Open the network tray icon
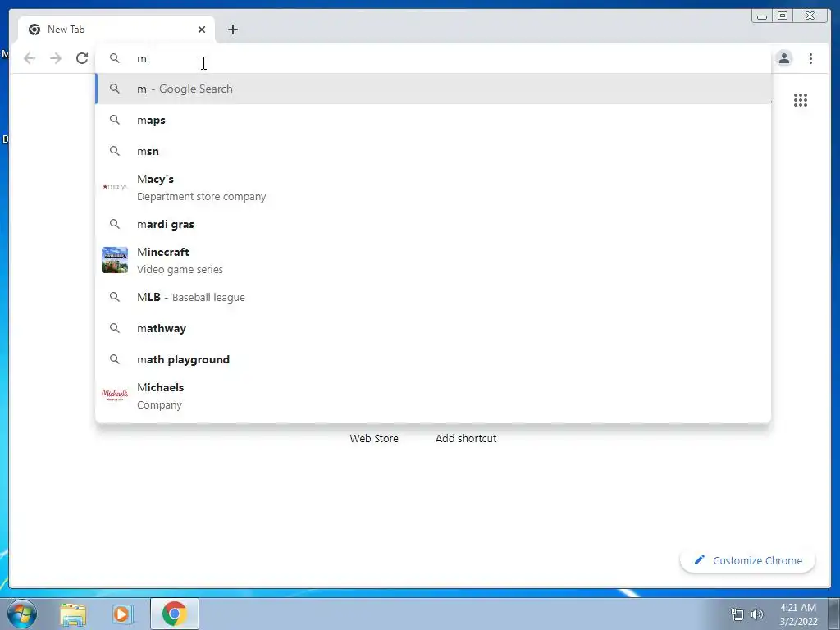840x630 pixels. point(737,614)
